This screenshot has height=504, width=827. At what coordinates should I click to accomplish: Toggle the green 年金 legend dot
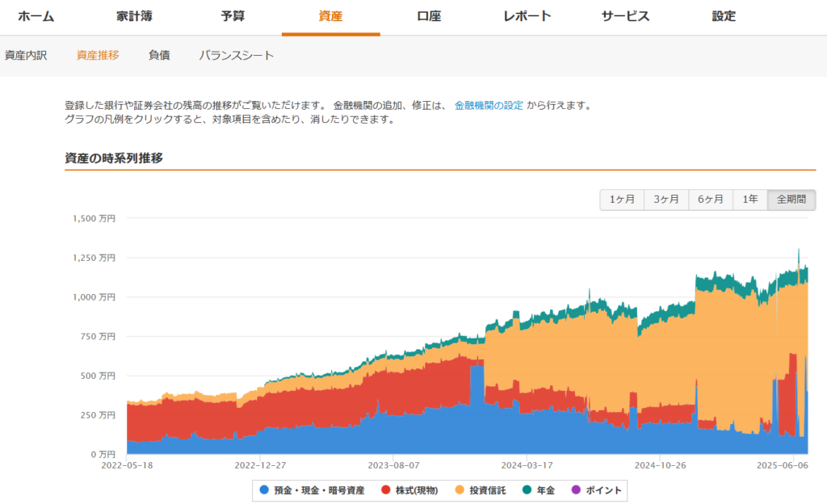click(527, 489)
